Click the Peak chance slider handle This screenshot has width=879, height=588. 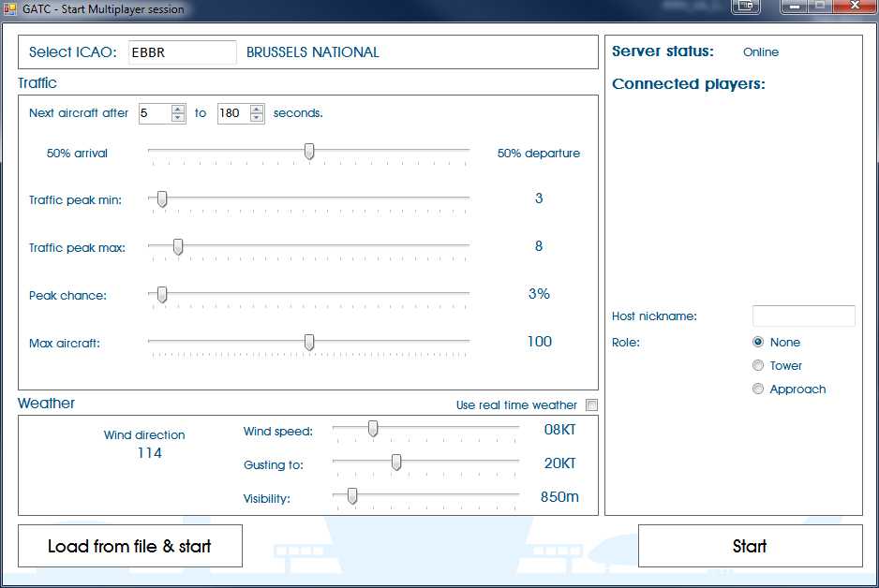pyautogui.click(x=160, y=295)
